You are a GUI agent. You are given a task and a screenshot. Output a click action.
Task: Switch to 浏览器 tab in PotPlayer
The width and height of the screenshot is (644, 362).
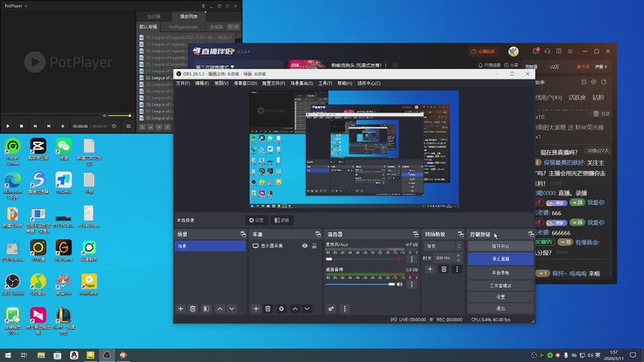pyautogui.click(x=154, y=16)
